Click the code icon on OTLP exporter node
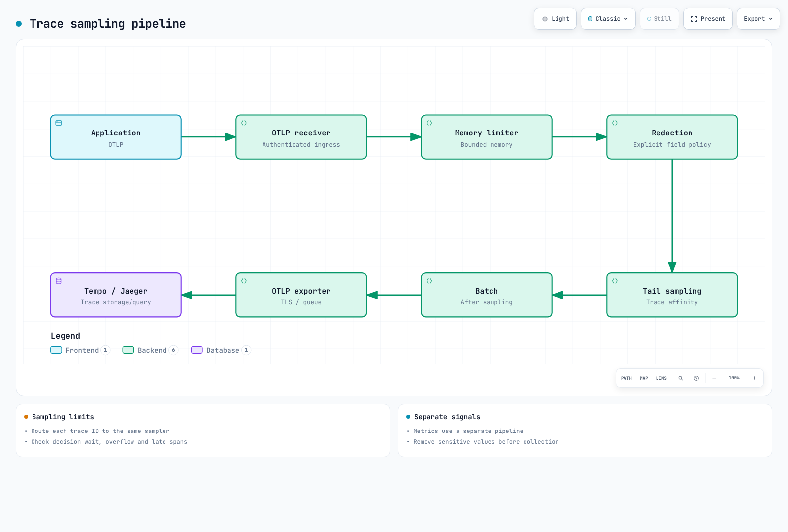Screen dimensions: 788x532 click(x=244, y=281)
